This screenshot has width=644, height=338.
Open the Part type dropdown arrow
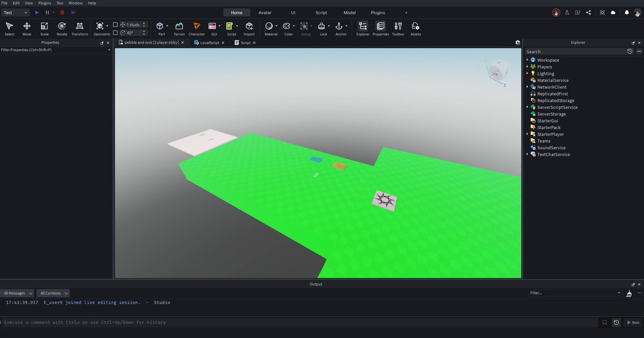(167, 26)
